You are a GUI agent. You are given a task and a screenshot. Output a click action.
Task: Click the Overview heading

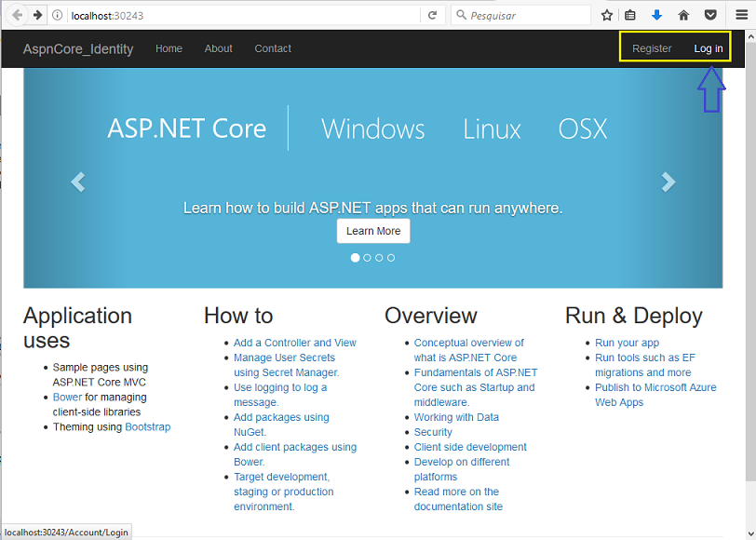pyautogui.click(x=431, y=316)
